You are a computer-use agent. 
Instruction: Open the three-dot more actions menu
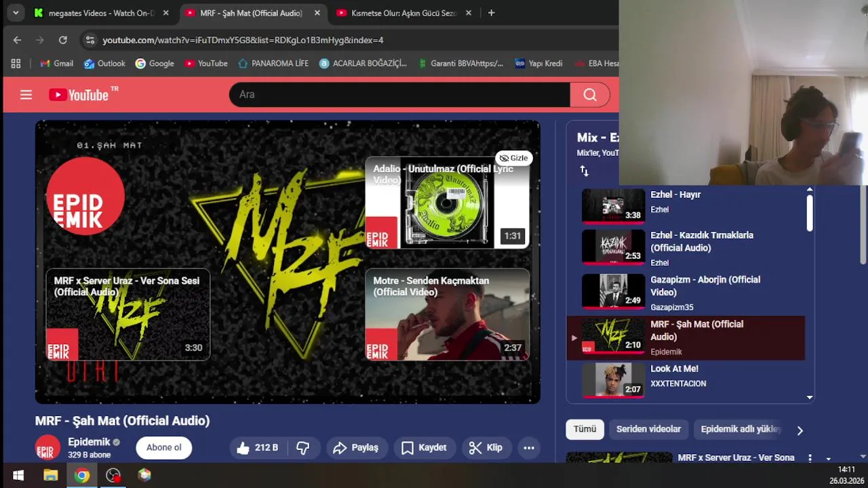pos(529,447)
